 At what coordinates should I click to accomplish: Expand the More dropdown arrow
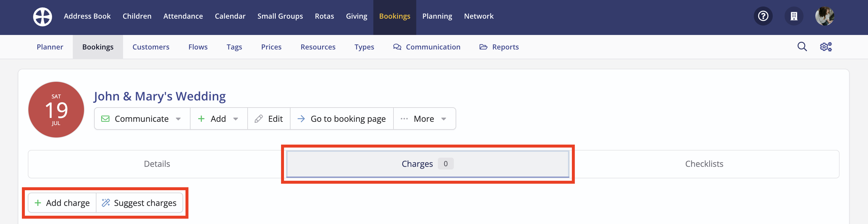click(x=443, y=119)
